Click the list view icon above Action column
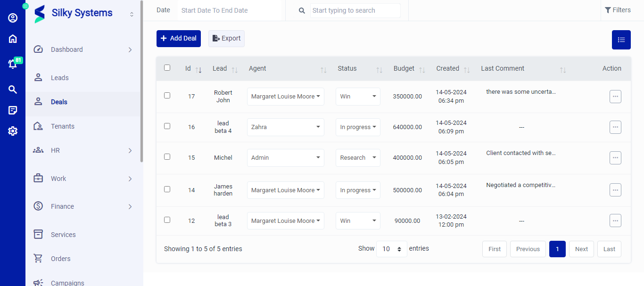 [621, 40]
